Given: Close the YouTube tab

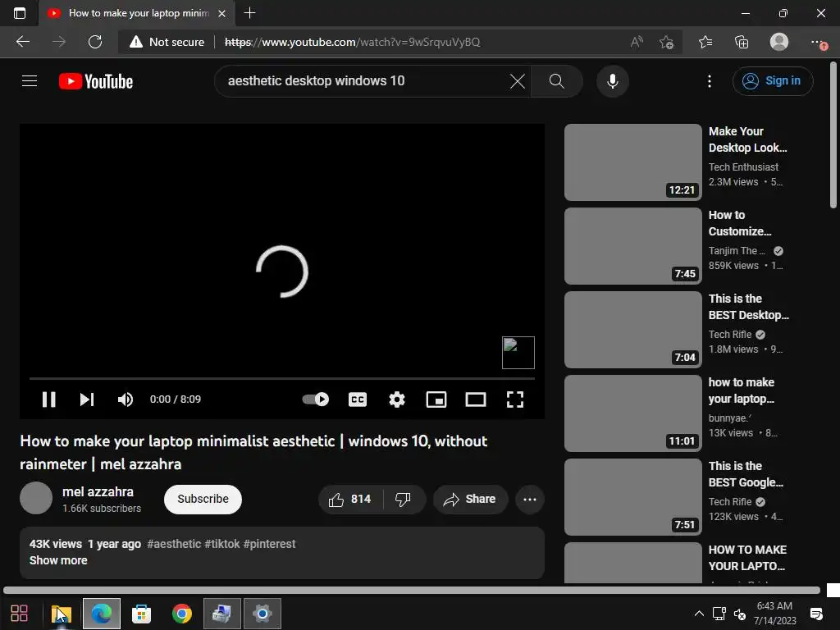Looking at the screenshot, I should [221, 13].
